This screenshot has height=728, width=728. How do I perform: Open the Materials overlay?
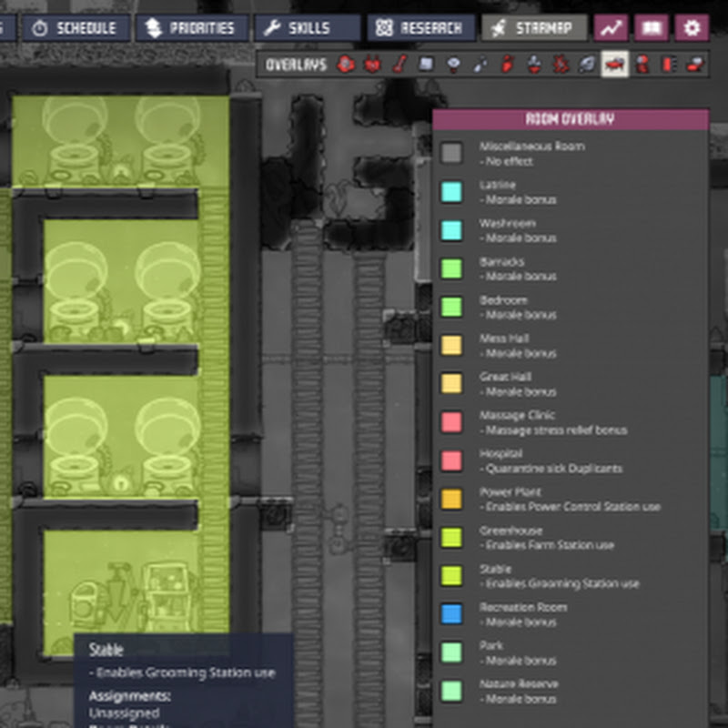tap(426, 65)
